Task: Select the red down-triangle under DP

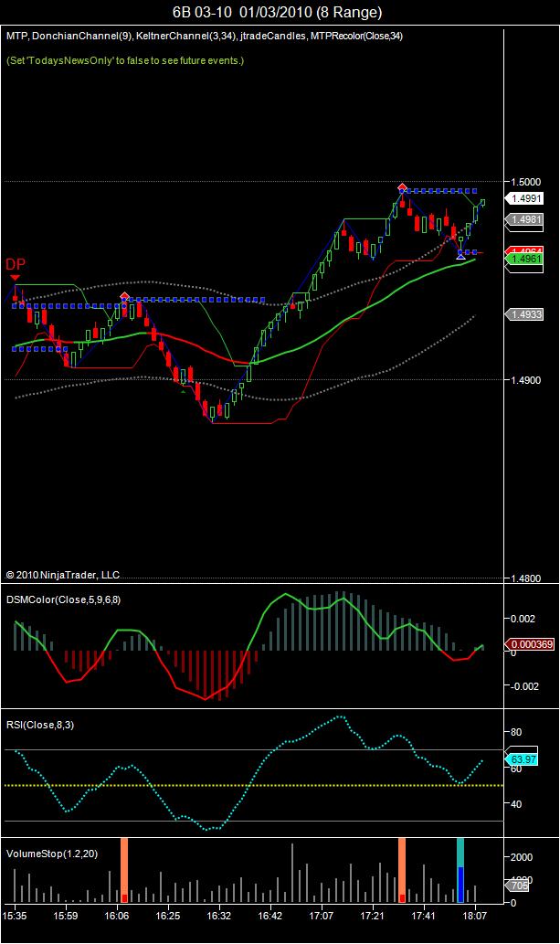Action: 16,278
